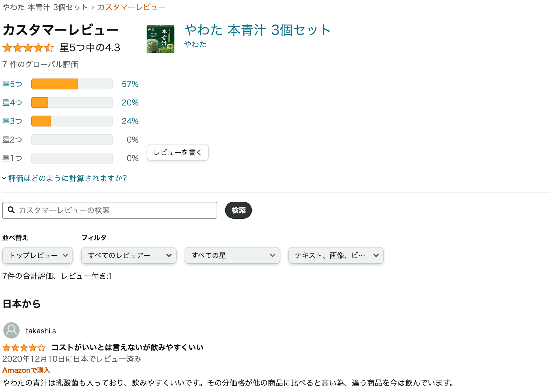
Task: Open the トップレビュー sort dropdown
Action: (x=38, y=255)
